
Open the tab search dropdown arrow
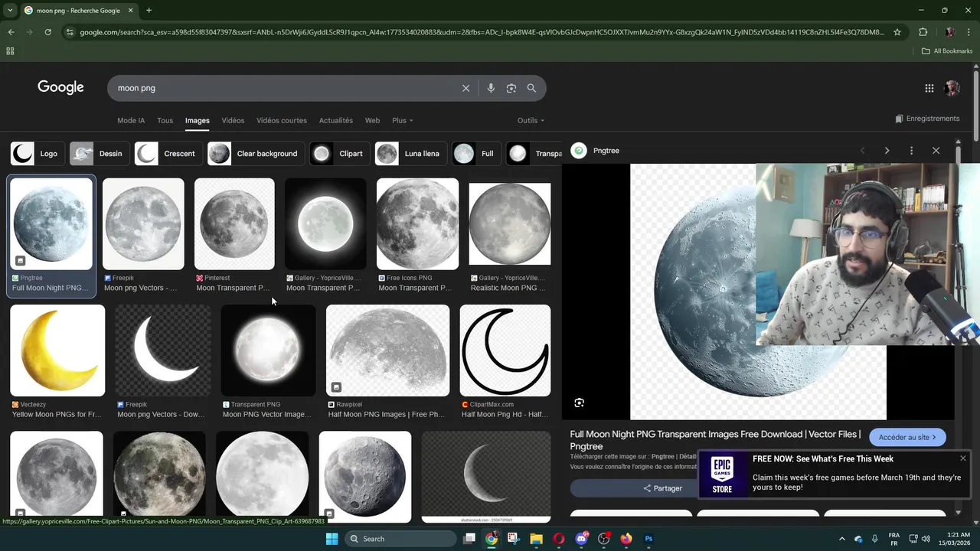coord(9,11)
